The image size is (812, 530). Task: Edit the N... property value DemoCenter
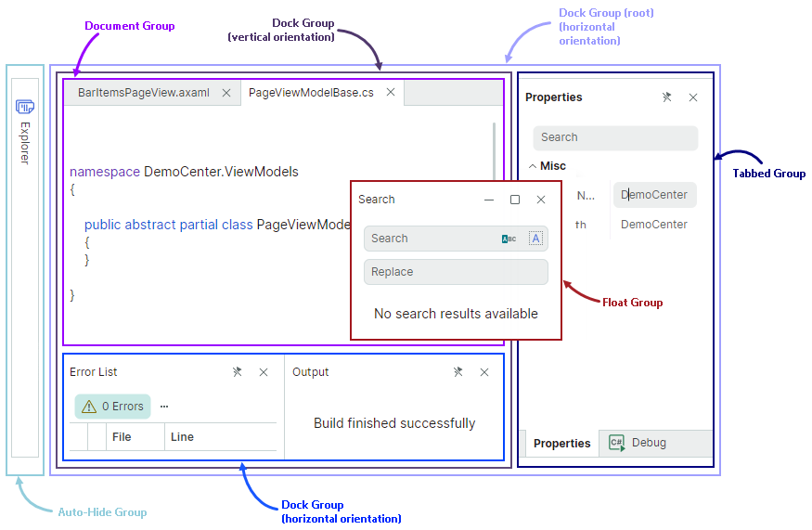[x=654, y=195]
